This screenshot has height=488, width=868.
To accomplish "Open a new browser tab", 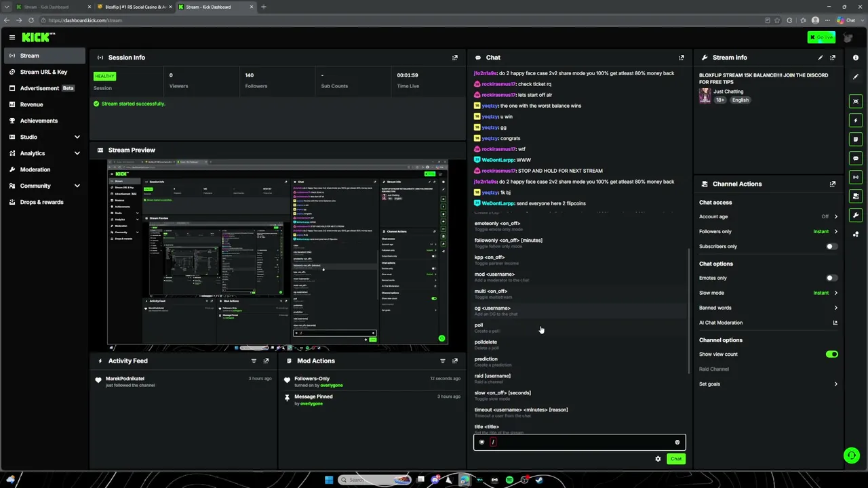I will [263, 7].
